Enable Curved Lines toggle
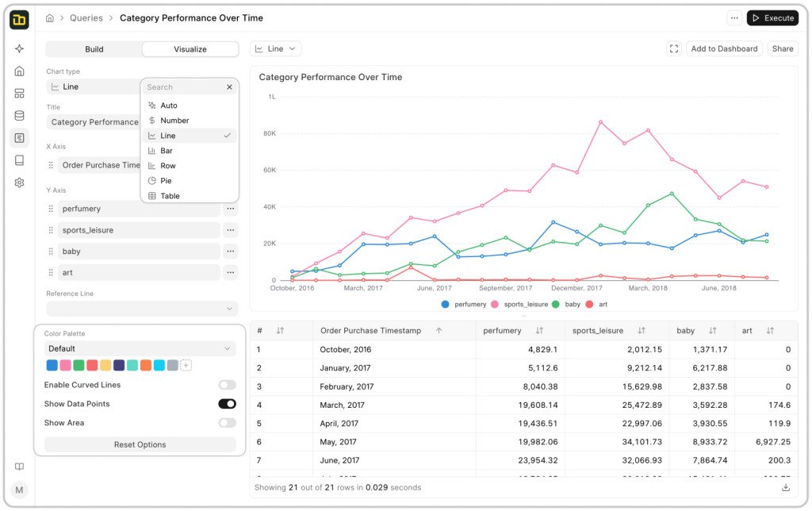 click(227, 385)
